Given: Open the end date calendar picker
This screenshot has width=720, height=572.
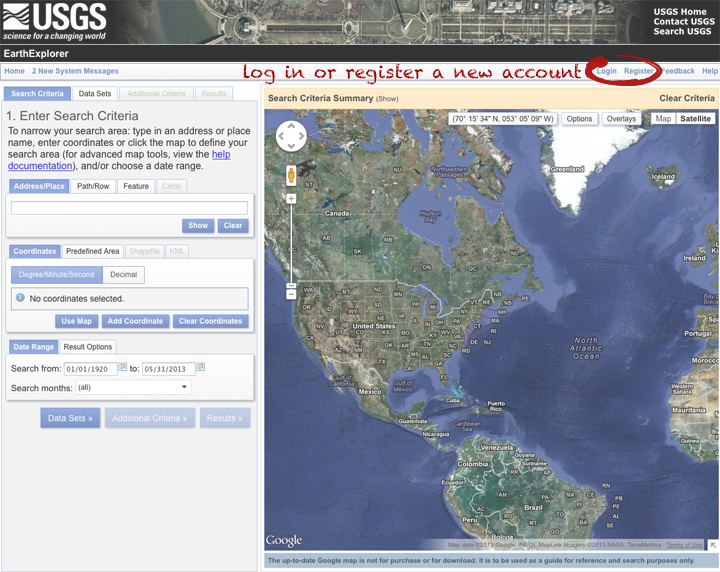Looking at the screenshot, I should click(200, 367).
